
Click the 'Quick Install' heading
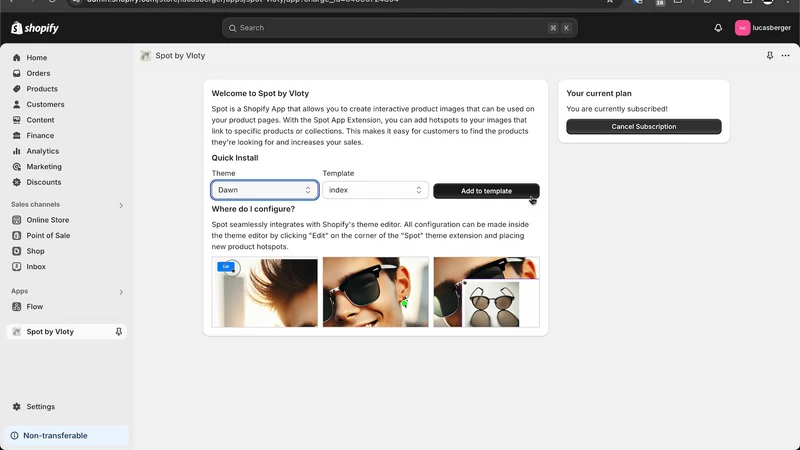(235, 158)
